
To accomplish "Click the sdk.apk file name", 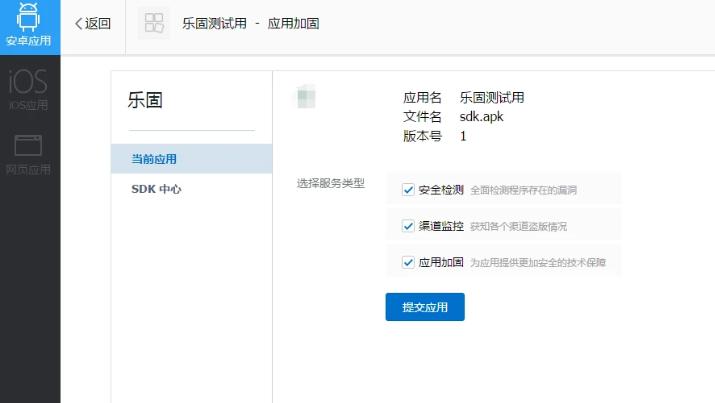I will click(x=482, y=117).
